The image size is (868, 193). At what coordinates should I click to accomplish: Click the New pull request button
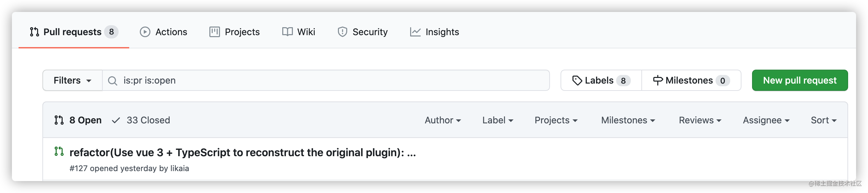(x=800, y=81)
